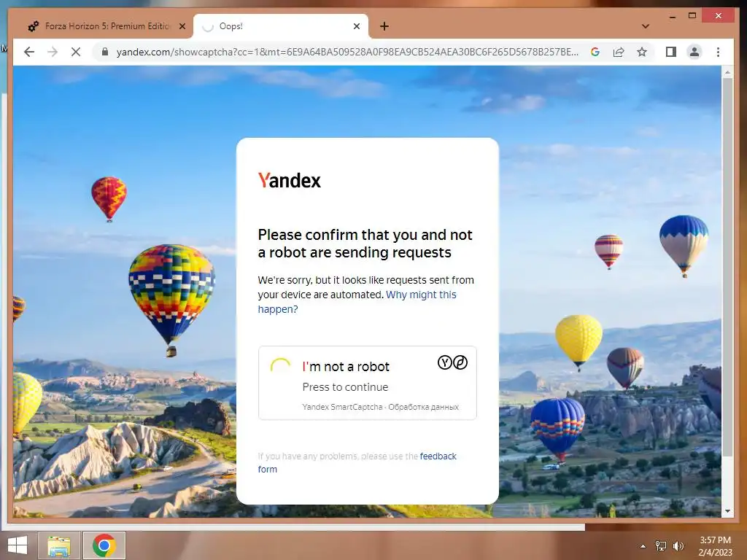Screen dimensions: 747x560
Task: Open File Explorer from the taskbar
Action: 59,545
